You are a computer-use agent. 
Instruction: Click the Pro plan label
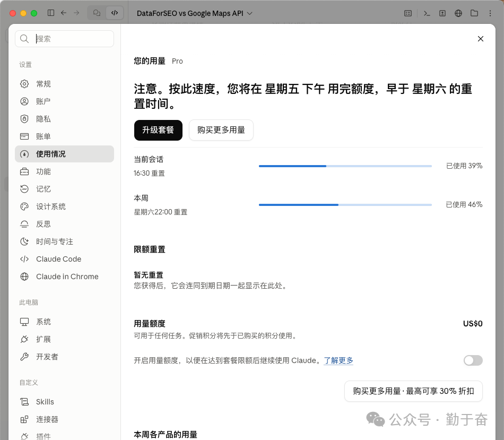(x=177, y=61)
